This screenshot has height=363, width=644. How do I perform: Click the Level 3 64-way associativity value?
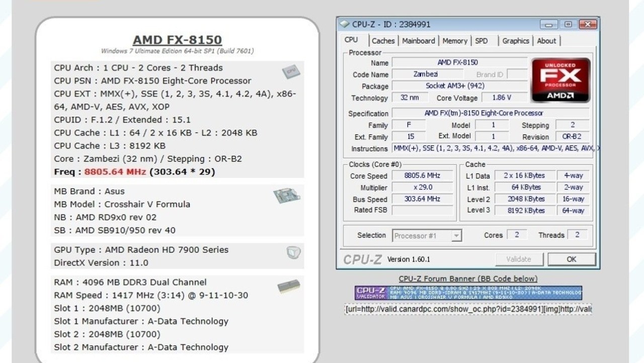573,210
